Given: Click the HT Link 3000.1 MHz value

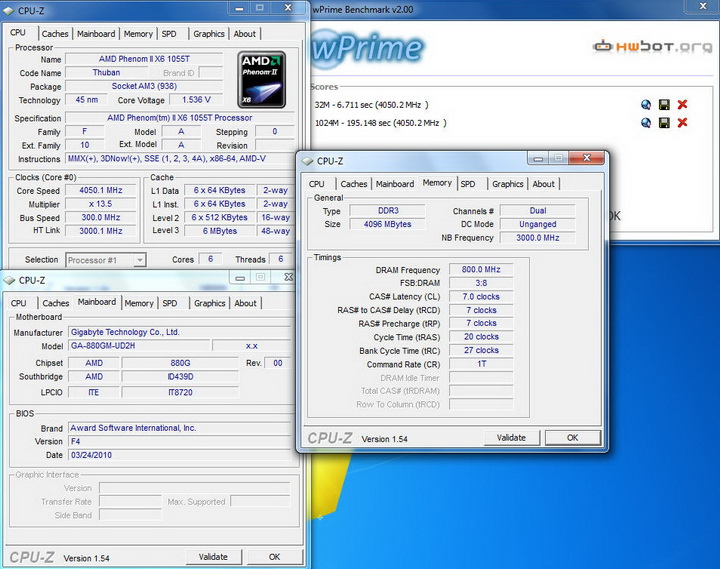Looking at the screenshot, I should coord(101,231).
